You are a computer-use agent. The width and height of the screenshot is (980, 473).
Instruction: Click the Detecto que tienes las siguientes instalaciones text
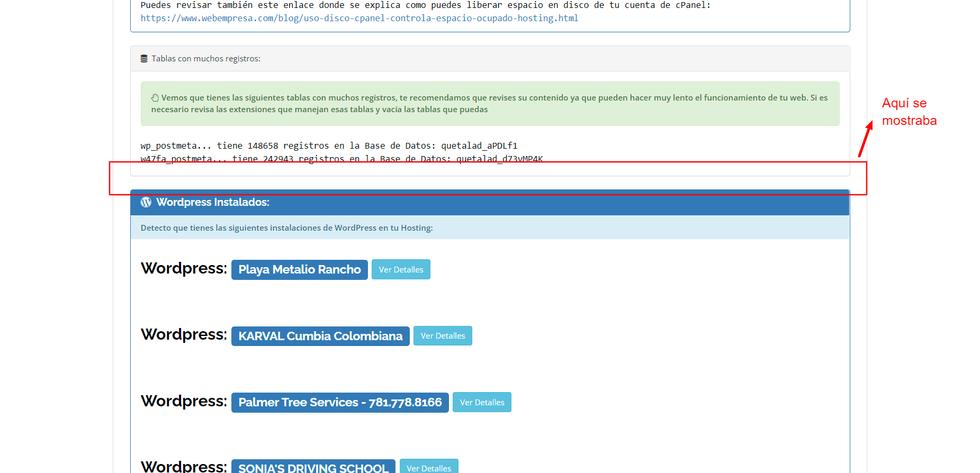click(286, 228)
